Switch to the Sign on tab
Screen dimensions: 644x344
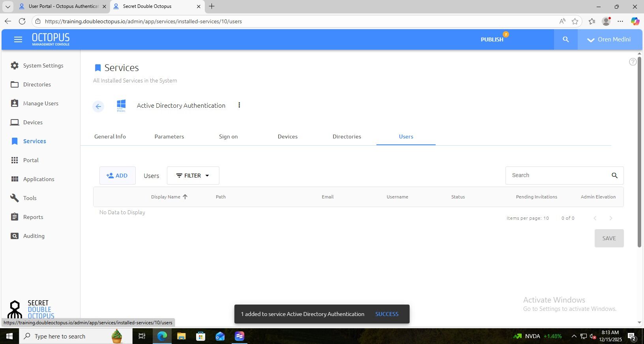[228, 136]
